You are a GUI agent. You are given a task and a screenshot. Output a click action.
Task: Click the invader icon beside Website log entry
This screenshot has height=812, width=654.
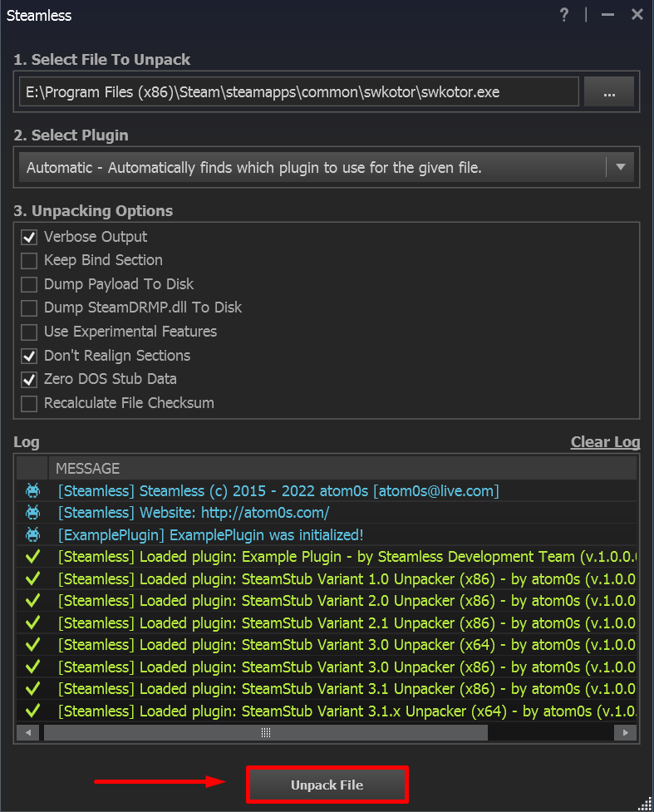33,513
